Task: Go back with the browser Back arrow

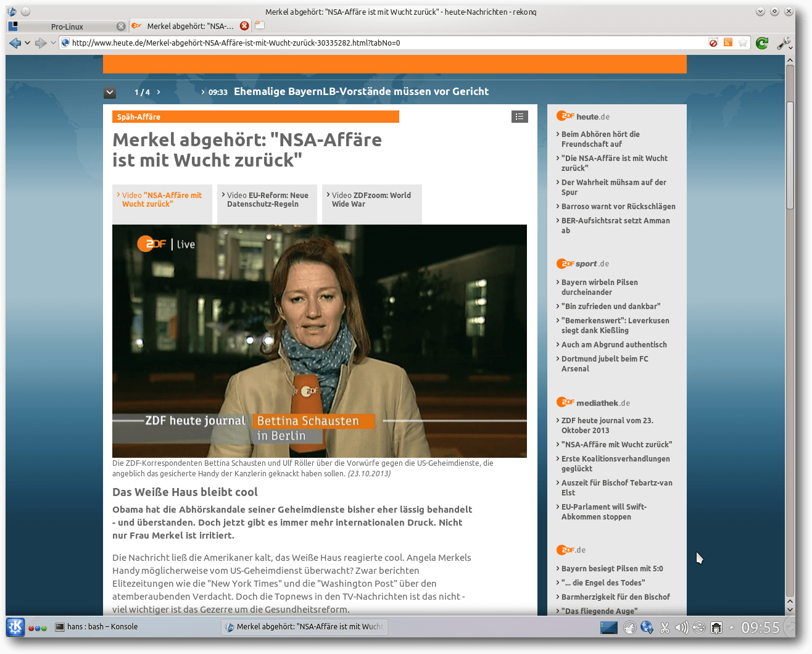Action: pyautogui.click(x=15, y=43)
